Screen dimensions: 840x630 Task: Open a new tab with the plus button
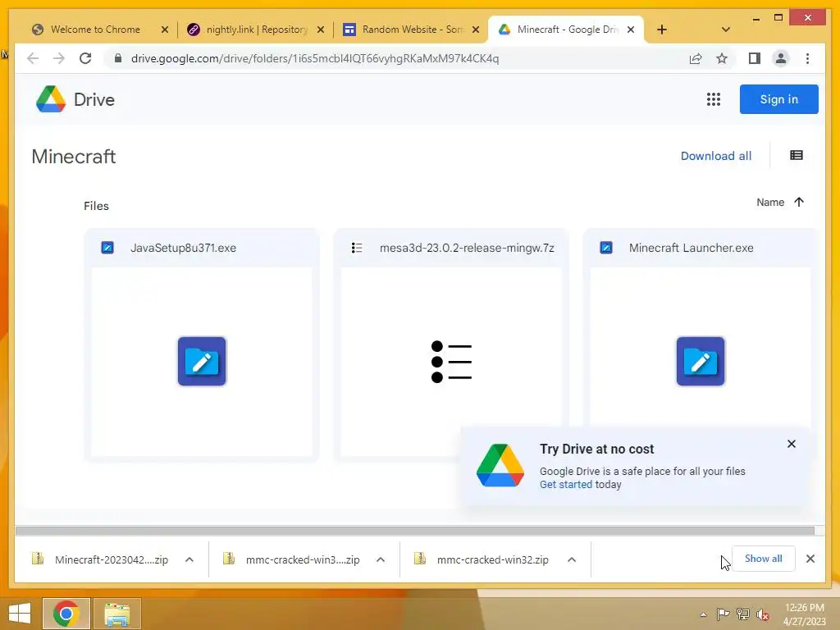[662, 30]
